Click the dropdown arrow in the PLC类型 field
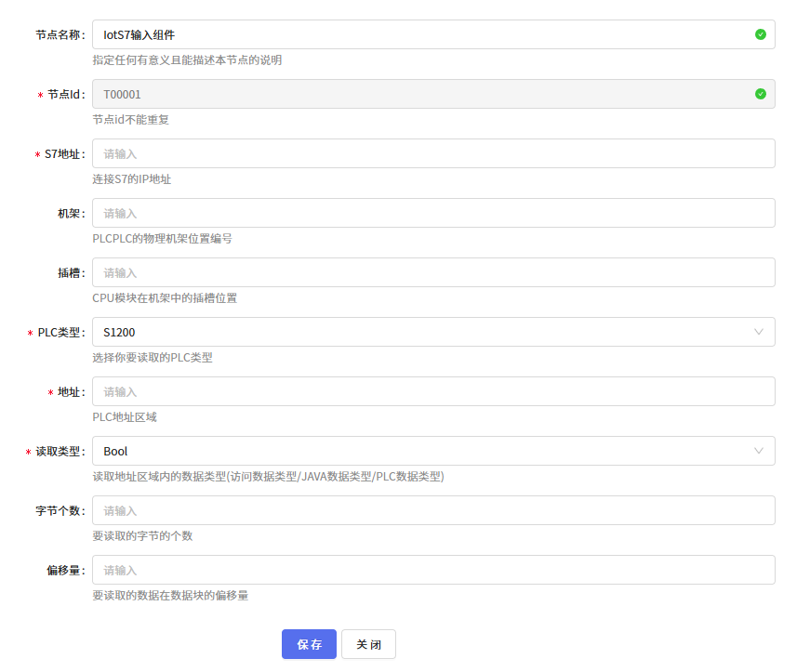This screenshot has height=672, width=810. tap(761, 332)
